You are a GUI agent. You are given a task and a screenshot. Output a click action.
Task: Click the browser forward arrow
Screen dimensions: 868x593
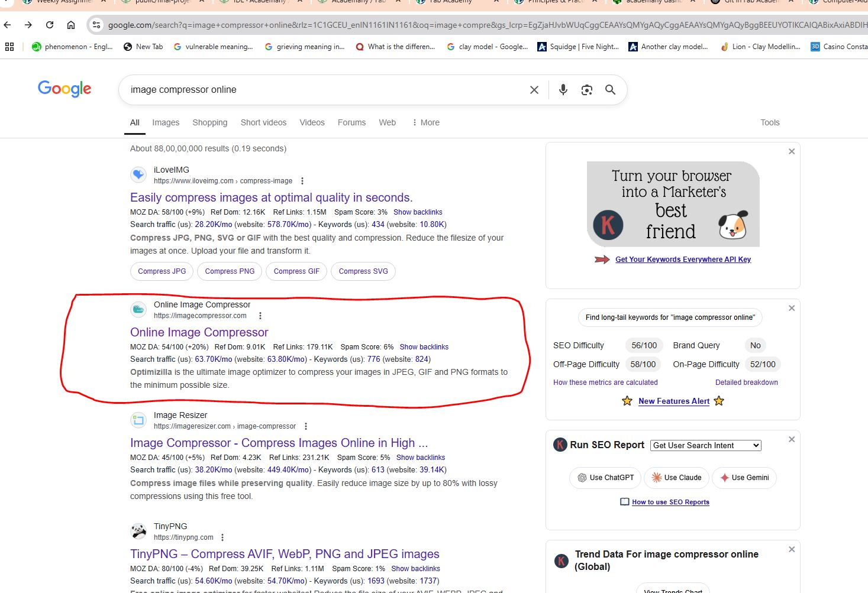[28, 25]
